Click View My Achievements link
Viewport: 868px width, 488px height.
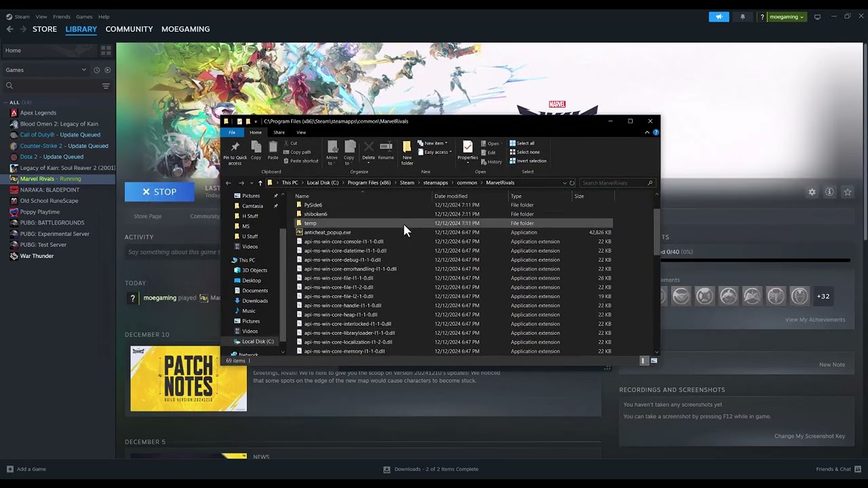[815, 320]
